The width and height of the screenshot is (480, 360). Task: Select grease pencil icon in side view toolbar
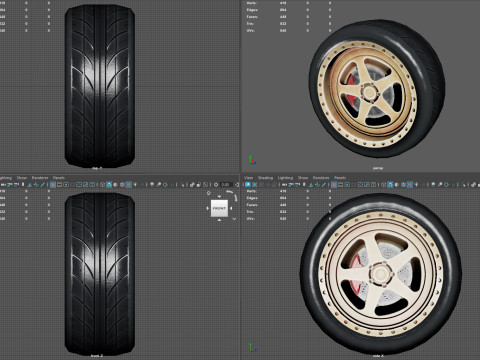pyautogui.click(x=323, y=184)
